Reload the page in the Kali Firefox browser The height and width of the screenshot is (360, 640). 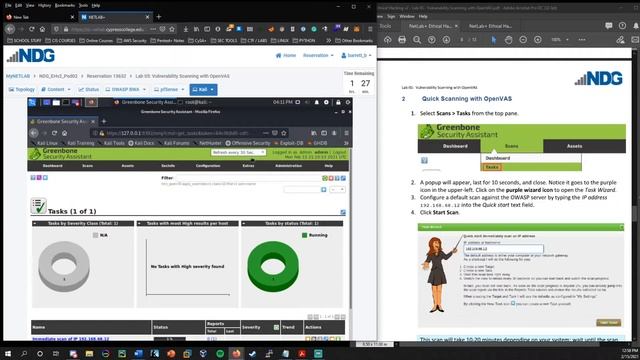(54, 133)
